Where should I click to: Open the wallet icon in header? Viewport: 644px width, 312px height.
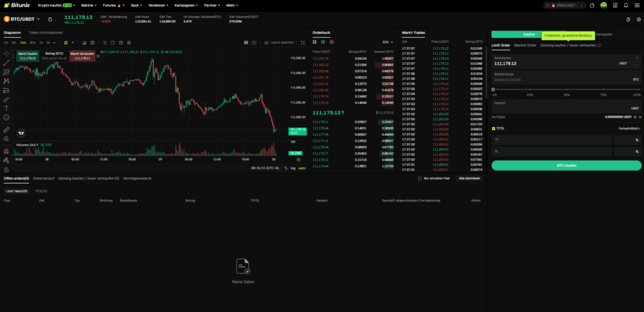tap(592, 5)
